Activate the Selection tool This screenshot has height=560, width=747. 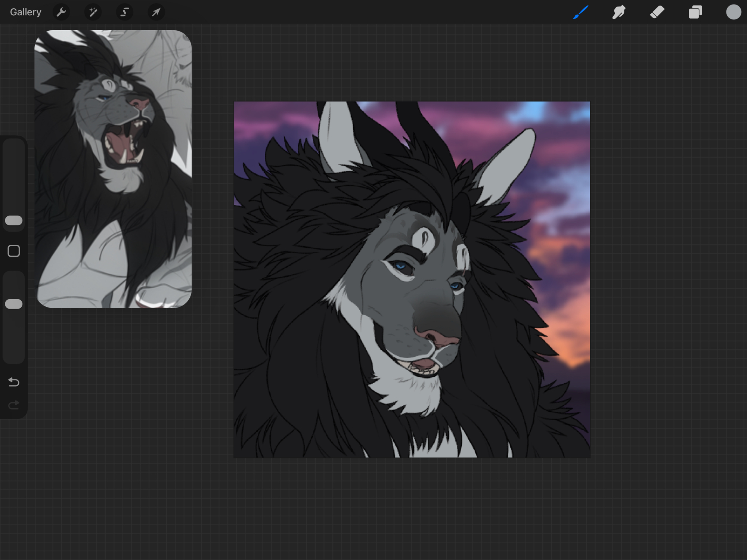pos(124,12)
